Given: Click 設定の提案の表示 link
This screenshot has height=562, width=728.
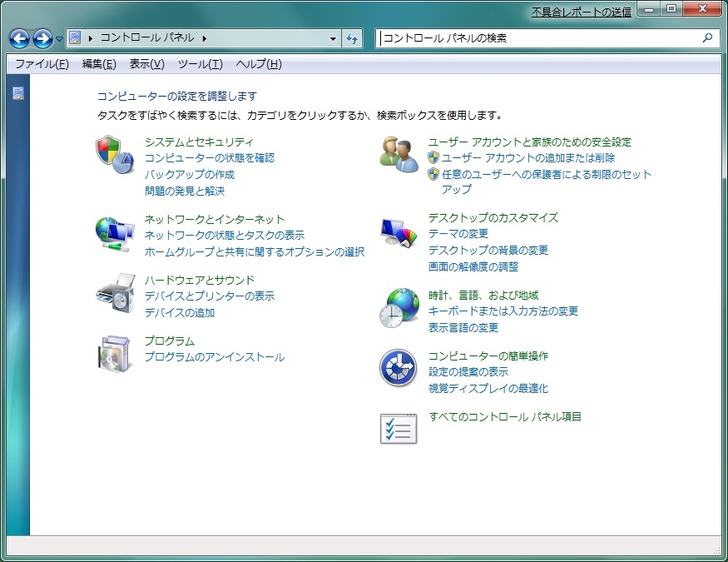Looking at the screenshot, I should coord(468,372).
